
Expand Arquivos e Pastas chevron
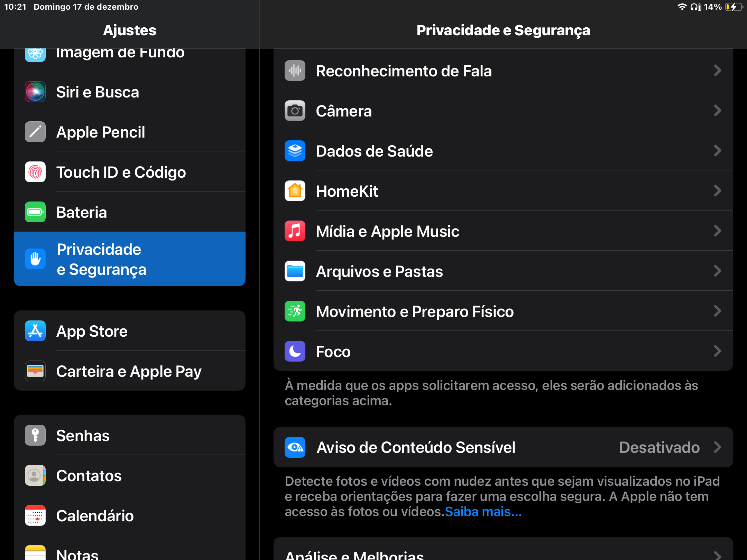717,271
